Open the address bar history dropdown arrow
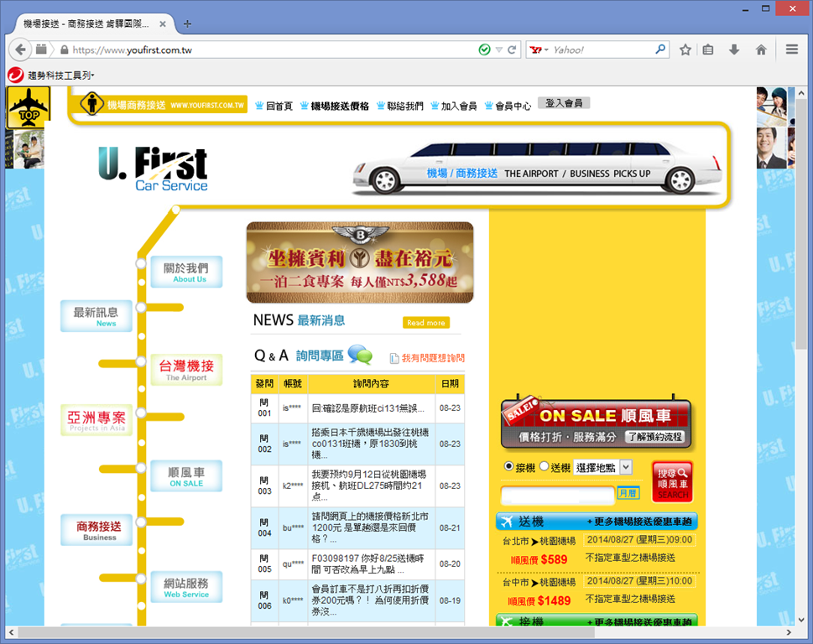813x644 pixels. coord(499,49)
